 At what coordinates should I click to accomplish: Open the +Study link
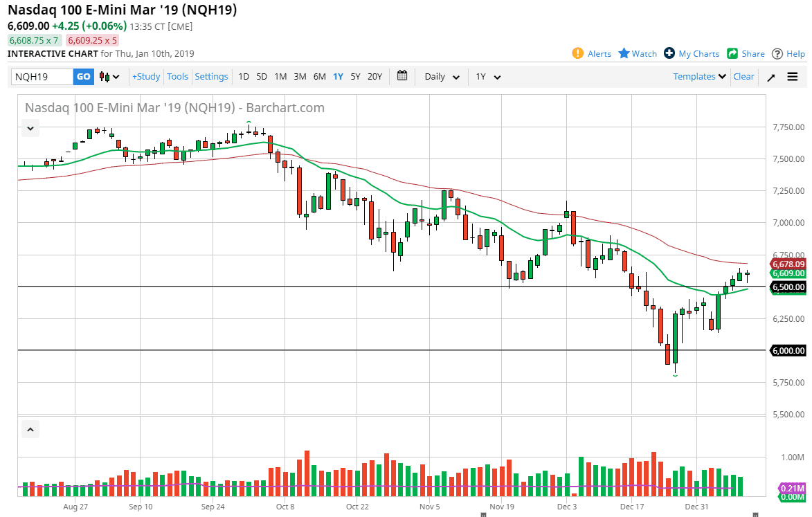[145, 77]
